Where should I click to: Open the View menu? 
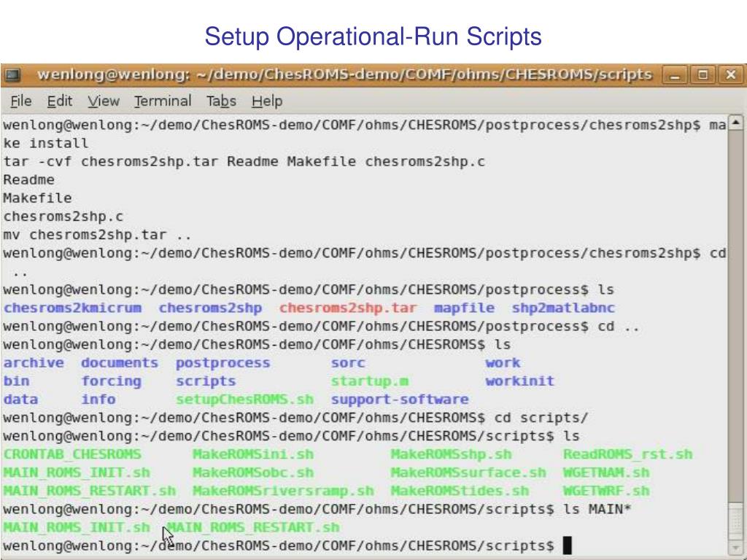(x=104, y=101)
